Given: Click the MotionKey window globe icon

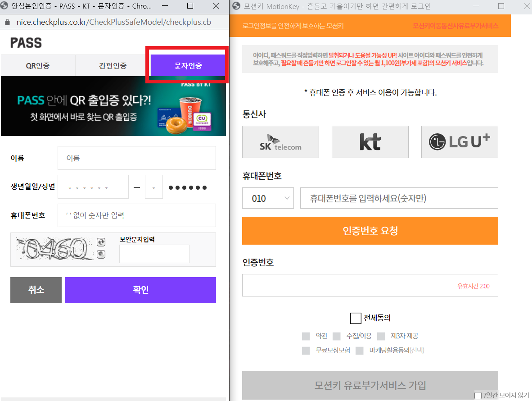Looking at the screenshot, I should point(236,6).
